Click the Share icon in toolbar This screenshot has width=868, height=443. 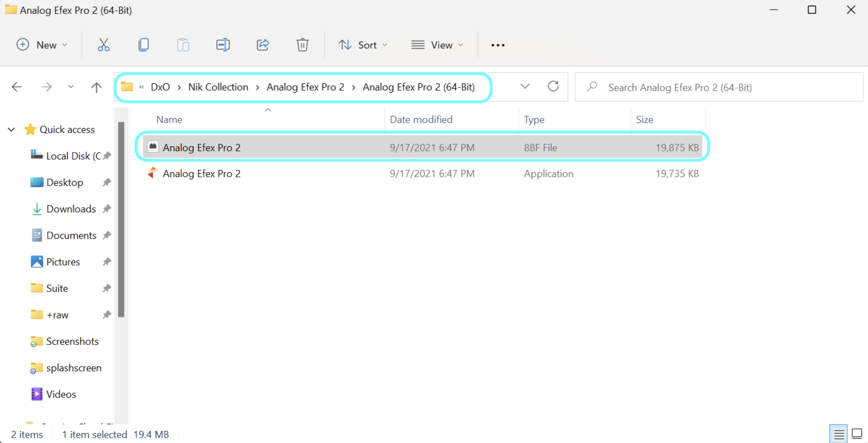[x=263, y=45]
